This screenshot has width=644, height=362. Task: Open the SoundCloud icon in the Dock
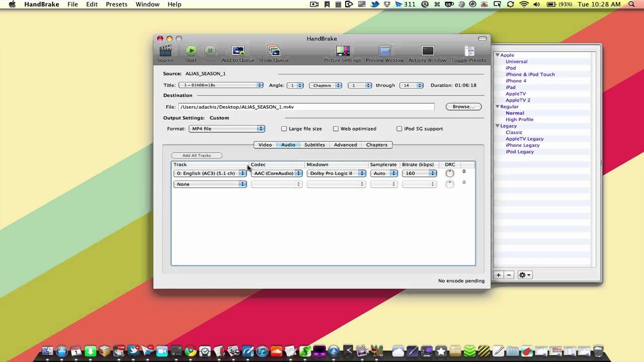[276, 351]
